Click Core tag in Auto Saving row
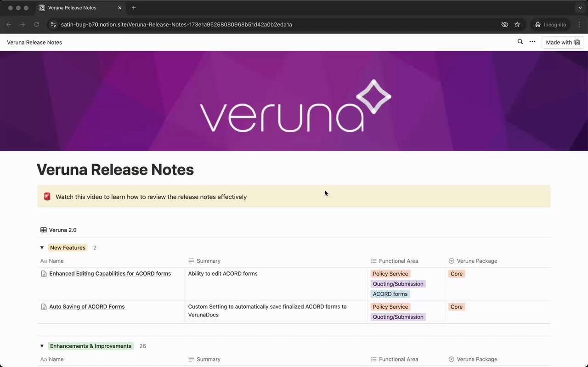The width and height of the screenshot is (588, 367). click(x=457, y=307)
